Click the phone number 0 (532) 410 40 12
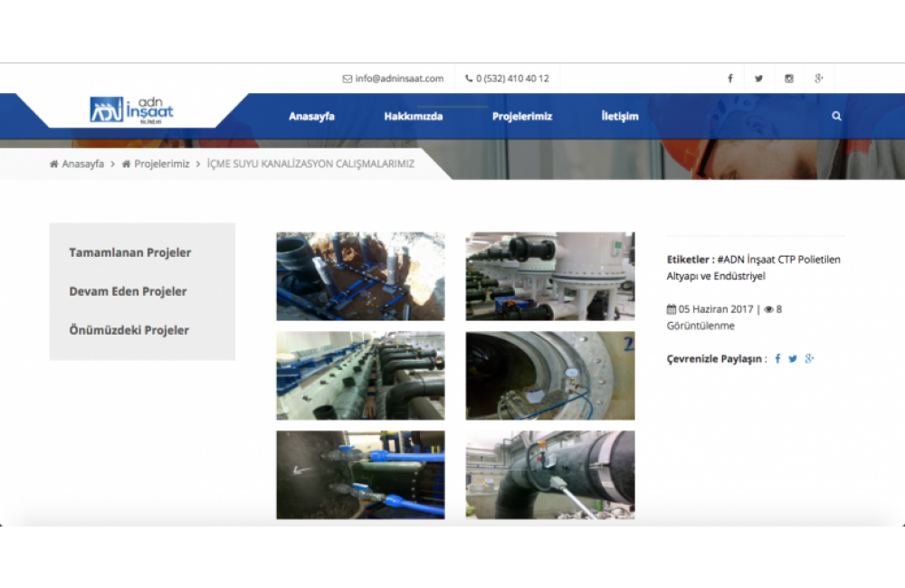Viewport: 905px width, 588px height. (x=507, y=79)
